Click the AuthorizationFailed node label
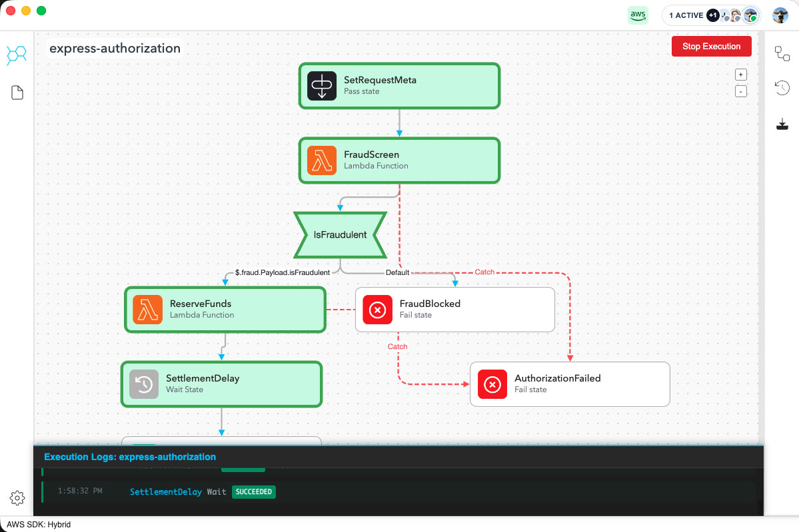This screenshot has width=799, height=532. point(558,378)
